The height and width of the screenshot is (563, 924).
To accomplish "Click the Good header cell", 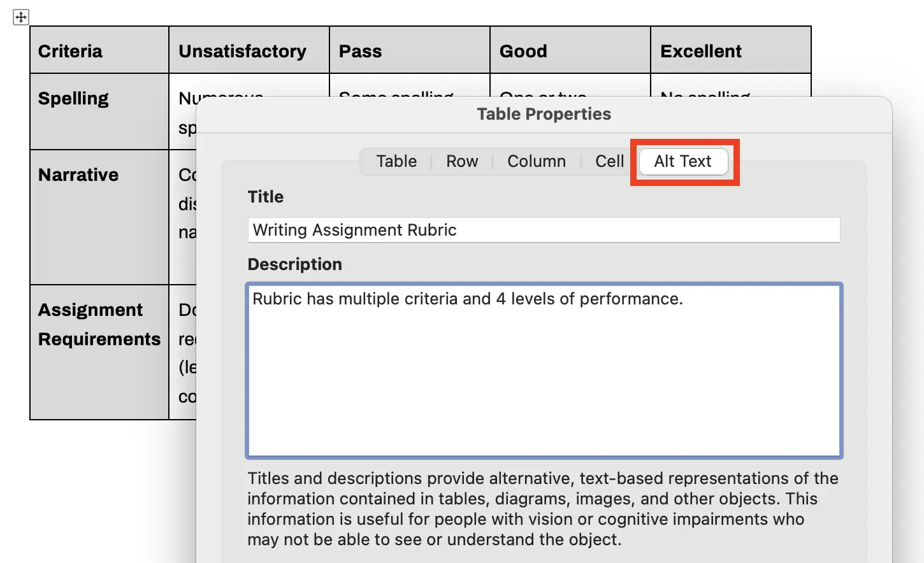I will pos(570,50).
